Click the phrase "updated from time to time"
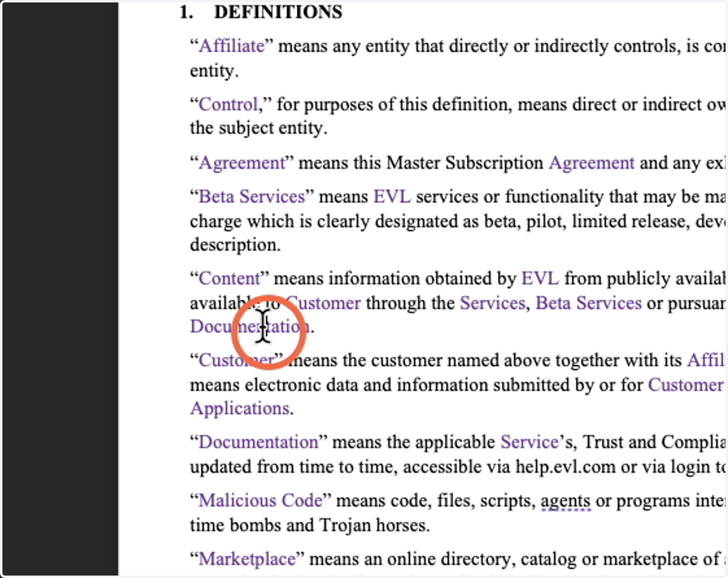The width and height of the screenshot is (728, 578). click(292, 467)
